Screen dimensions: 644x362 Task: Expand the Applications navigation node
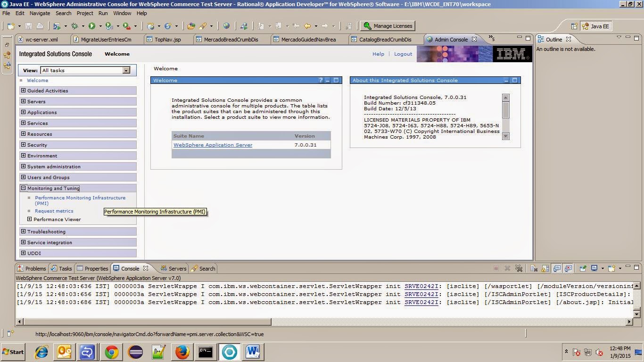point(23,112)
